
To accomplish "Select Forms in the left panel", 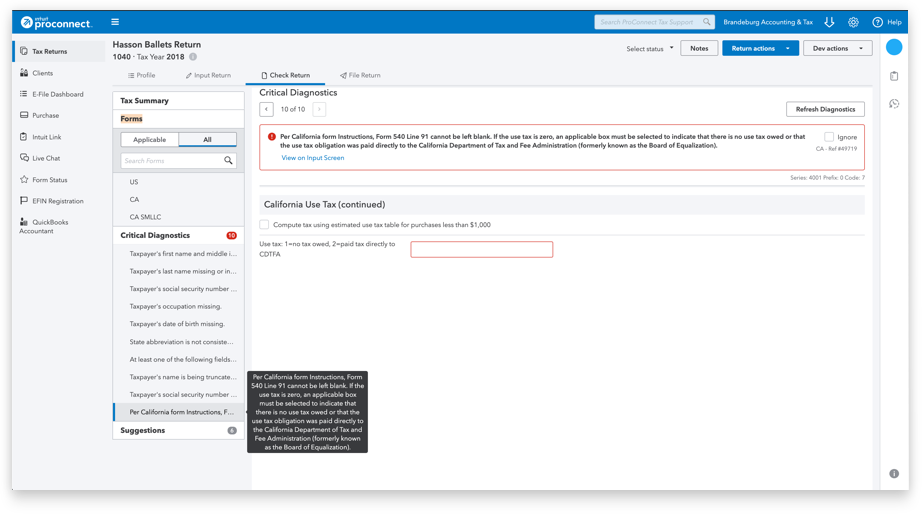I will [178, 119].
